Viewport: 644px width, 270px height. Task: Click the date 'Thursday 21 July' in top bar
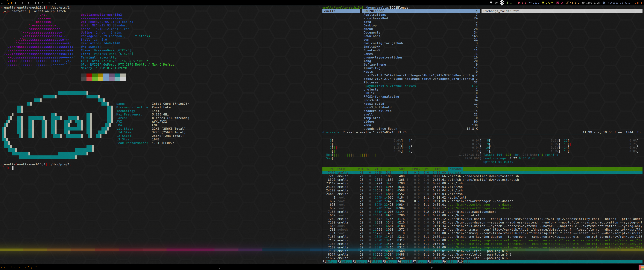tap(618, 3)
